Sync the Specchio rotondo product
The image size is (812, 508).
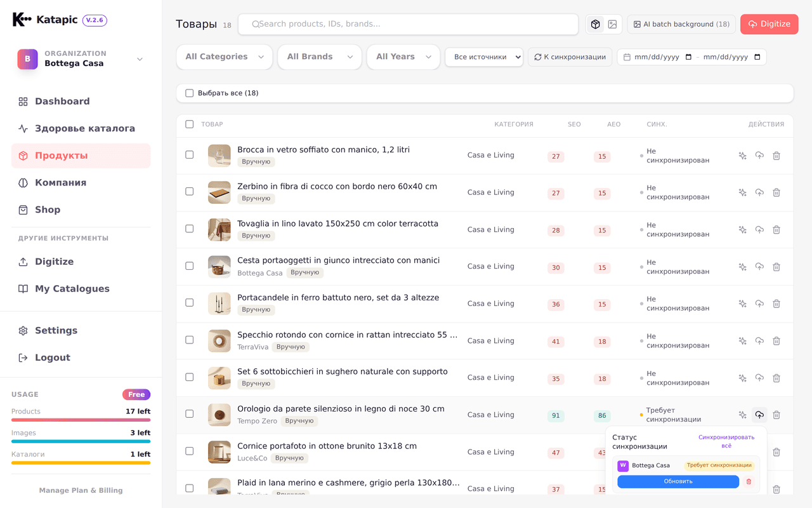point(759,341)
